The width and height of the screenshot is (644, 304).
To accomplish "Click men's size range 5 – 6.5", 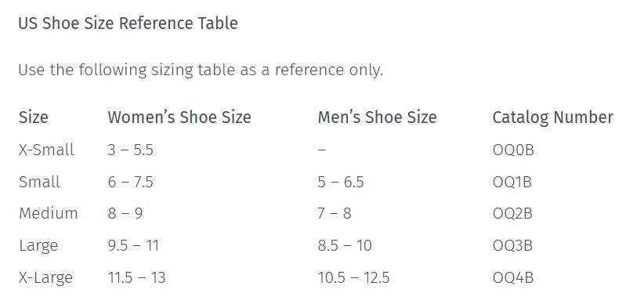I will pos(341,182).
